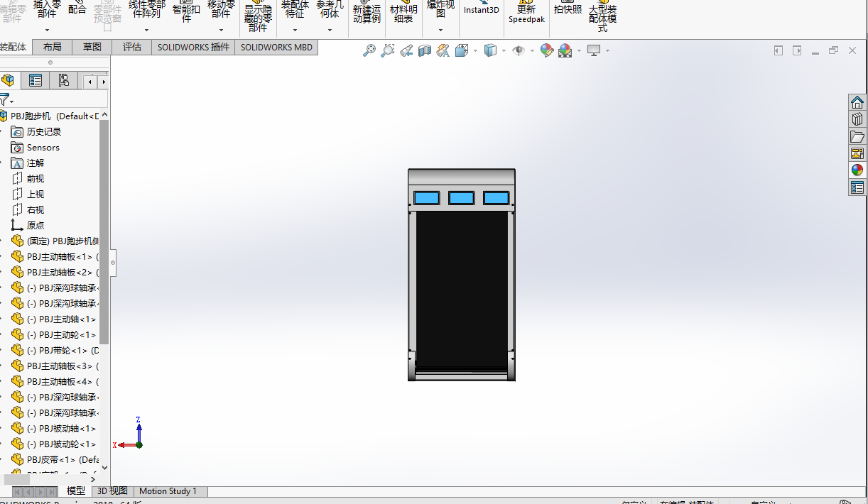Switch to the PropertyManager tab
Image resolution: width=868 pixels, height=504 pixels.
tap(35, 80)
